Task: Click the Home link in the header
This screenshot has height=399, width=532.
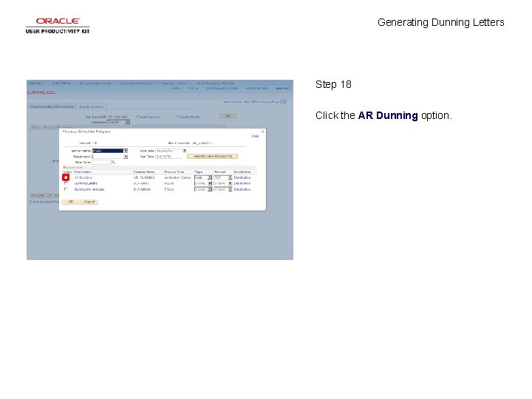Action: pyautogui.click(x=175, y=88)
